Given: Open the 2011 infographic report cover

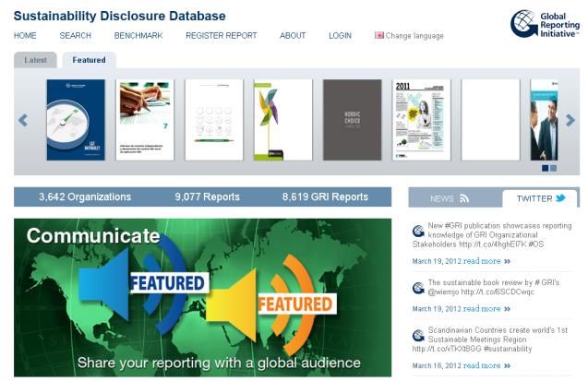Looking at the screenshot, I should pyautogui.click(x=421, y=120).
